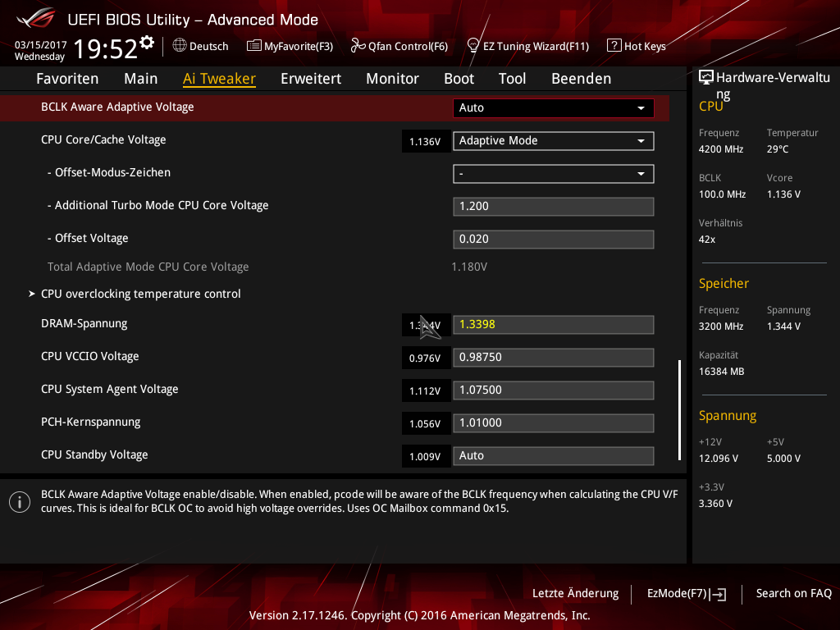Click the 16384 MB Kapazität value
Viewport: 840px width, 630px height.
721,372
